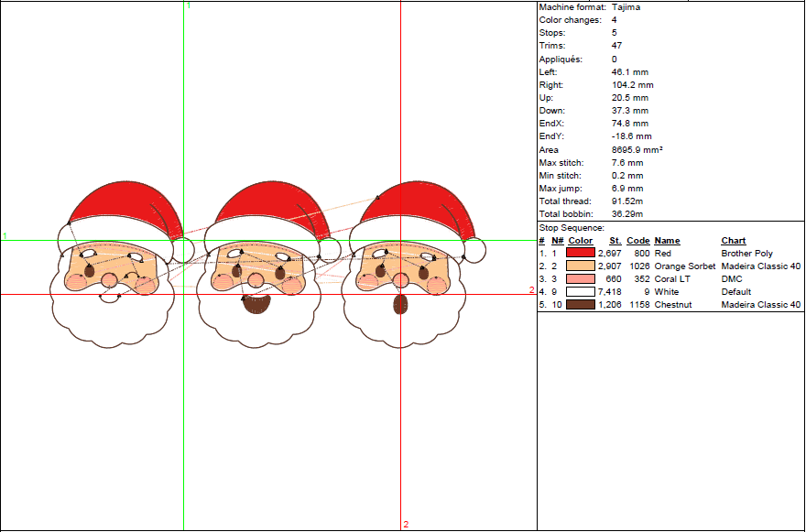The width and height of the screenshot is (806, 532).
Task: Select the green horizontal guide marker 1
Action: pos(4,235)
